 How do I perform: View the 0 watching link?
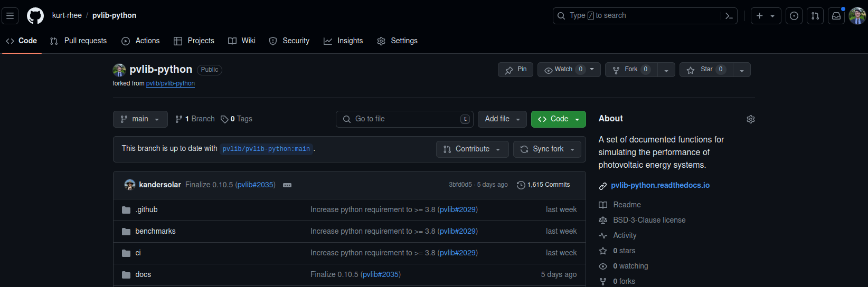[624, 266]
